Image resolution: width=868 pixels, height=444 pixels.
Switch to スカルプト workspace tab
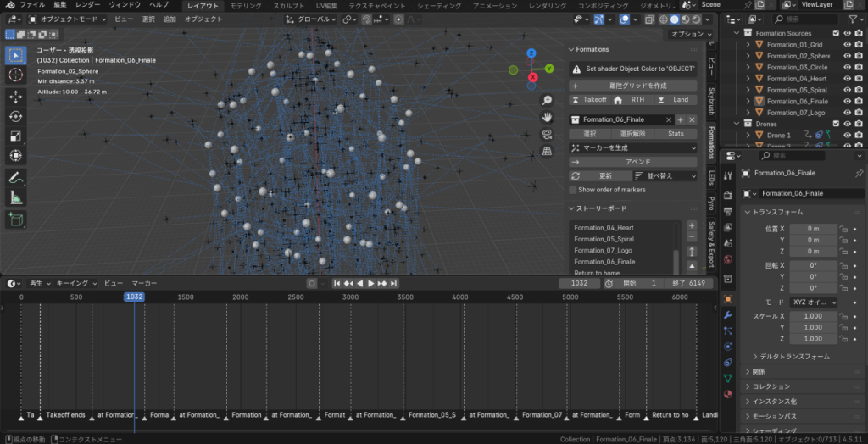(x=288, y=6)
